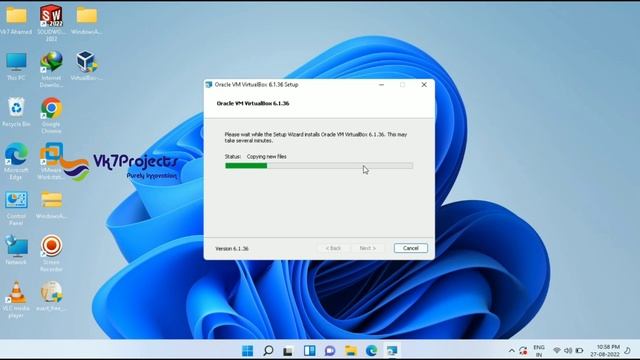640x360 pixels.
Task: Launch the SOLIDWORKS 2022 desktop shortcut
Action: coord(51,22)
